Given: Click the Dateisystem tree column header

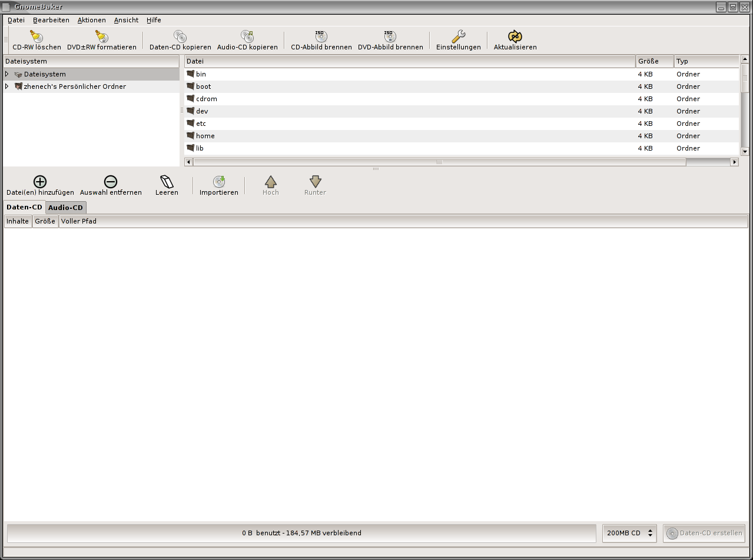Looking at the screenshot, I should coord(91,61).
